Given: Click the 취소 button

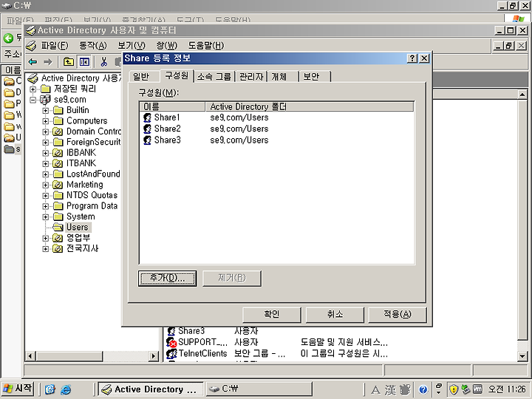Looking at the screenshot, I should (x=335, y=315).
